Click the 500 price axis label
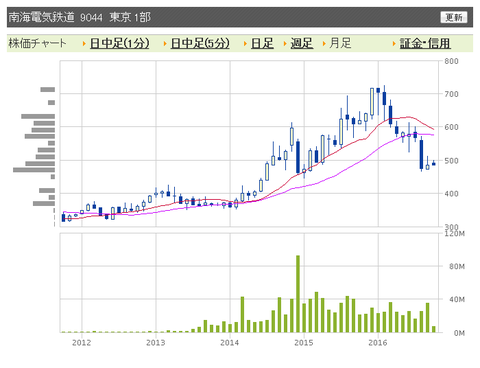This screenshot has width=480, height=368. point(451,161)
